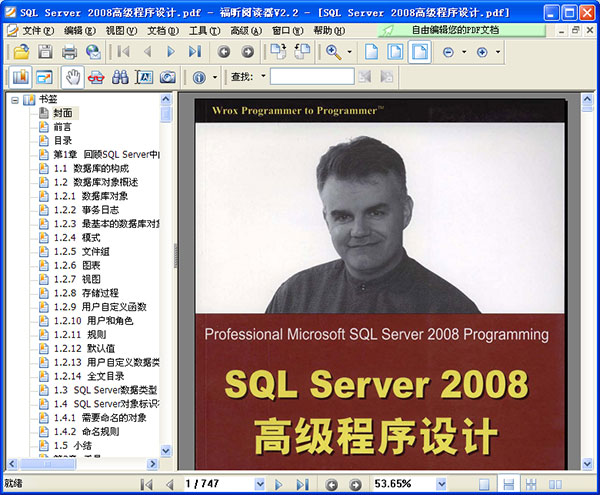The width and height of the screenshot is (600, 495).
Task: Open zoom out dropdown arrow
Action: [x=464, y=52]
